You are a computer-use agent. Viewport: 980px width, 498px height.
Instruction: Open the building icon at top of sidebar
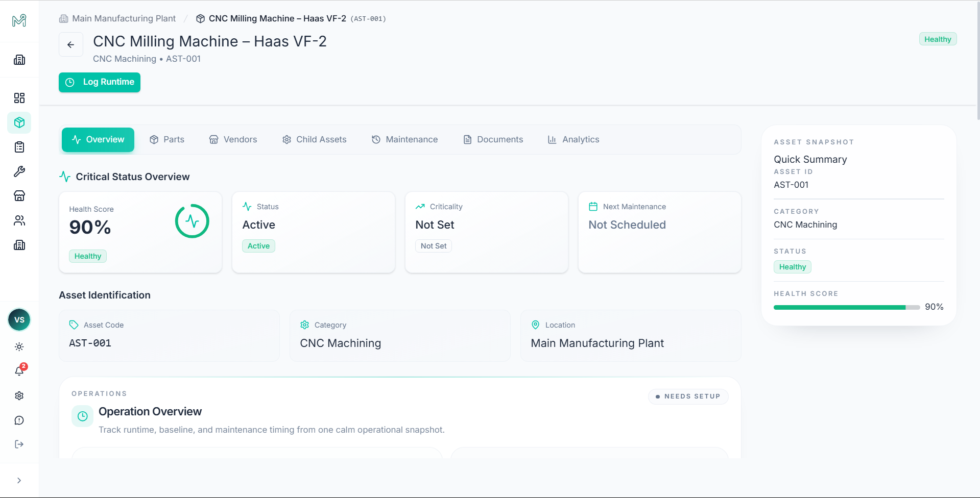pyautogui.click(x=19, y=60)
